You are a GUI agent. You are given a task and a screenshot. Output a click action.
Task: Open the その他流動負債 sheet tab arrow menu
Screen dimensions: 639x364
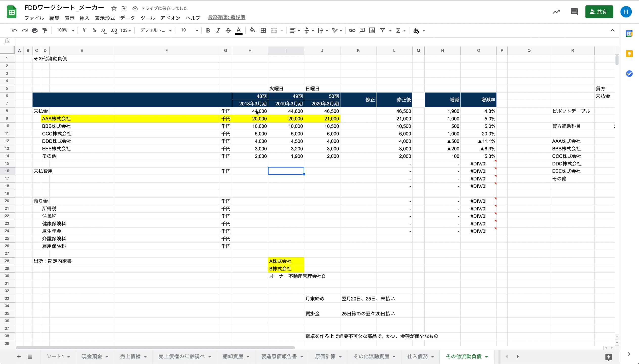tap(487, 357)
